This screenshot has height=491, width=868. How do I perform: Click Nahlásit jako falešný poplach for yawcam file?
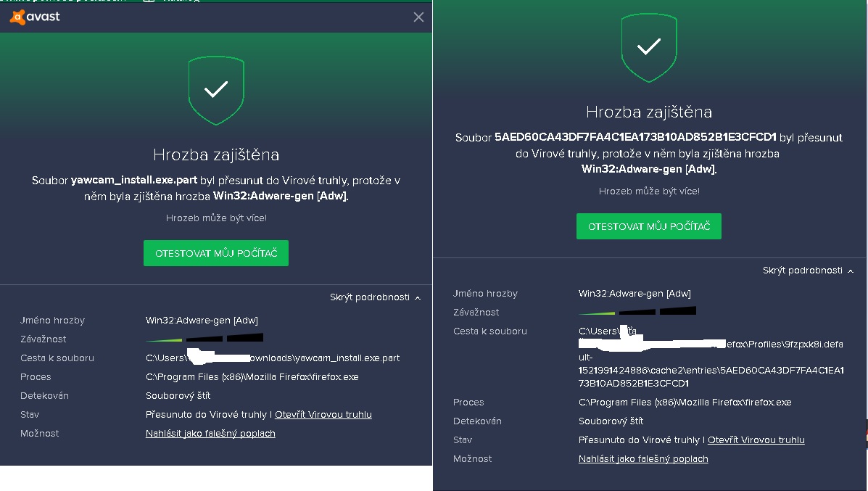point(210,434)
